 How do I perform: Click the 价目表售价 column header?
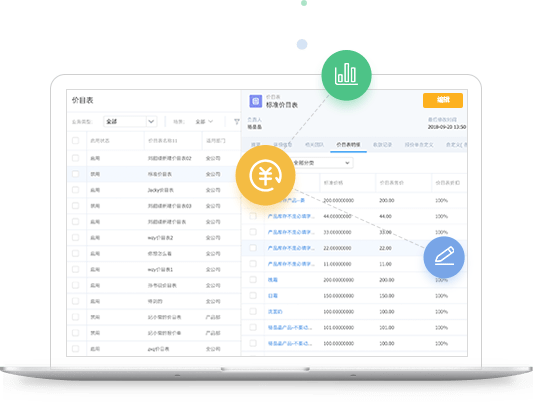click(x=392, y=183)
